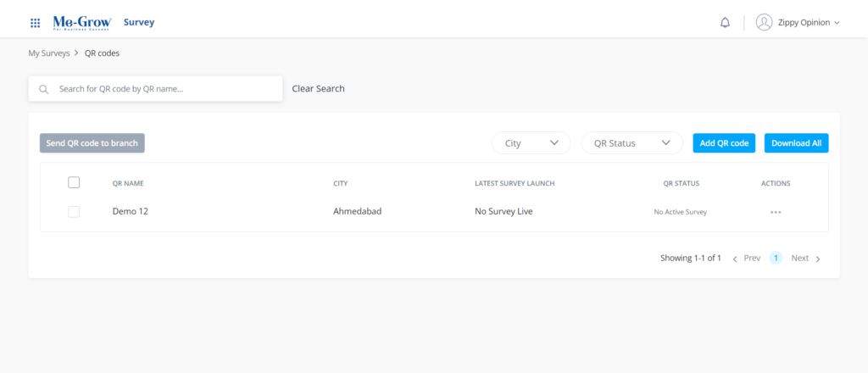868x373 pixels.
Task: Select page 1 in pagination
Action: point(776,258)
